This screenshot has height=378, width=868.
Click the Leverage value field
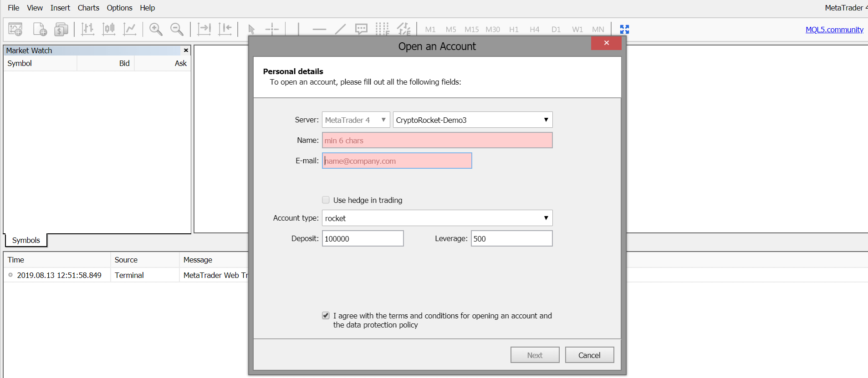(512, 239)
